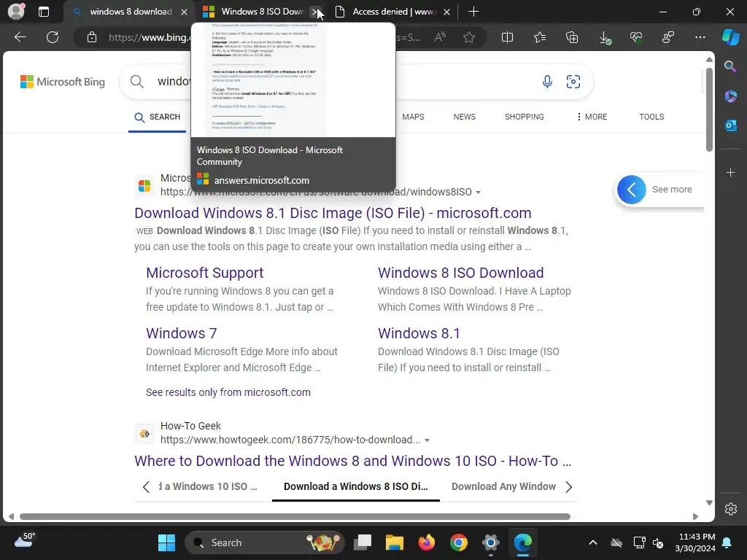The height and width of the screenshot is (560, 747).
Task: Open the Copilot sidebar icon
Action: coord(730,37)
